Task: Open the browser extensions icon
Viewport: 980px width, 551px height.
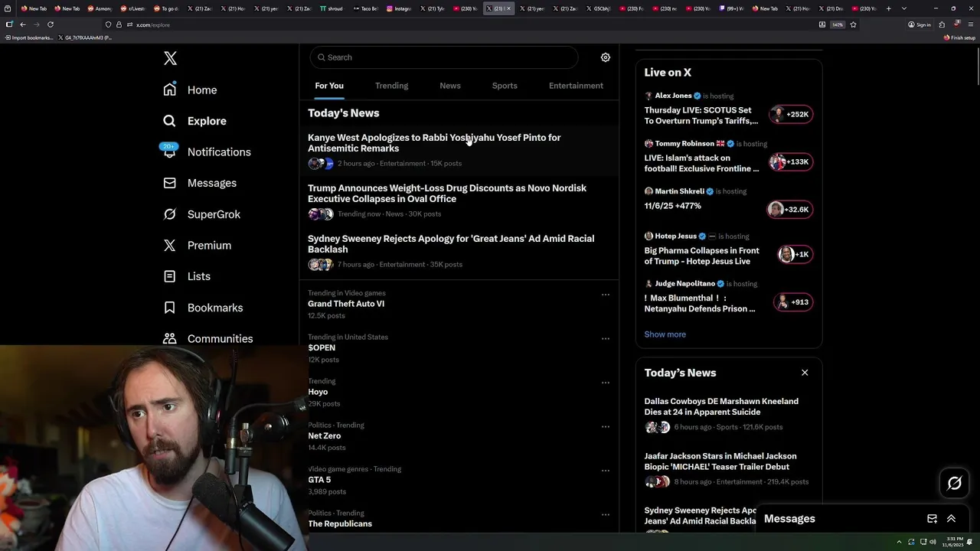Action: [942, 24]
